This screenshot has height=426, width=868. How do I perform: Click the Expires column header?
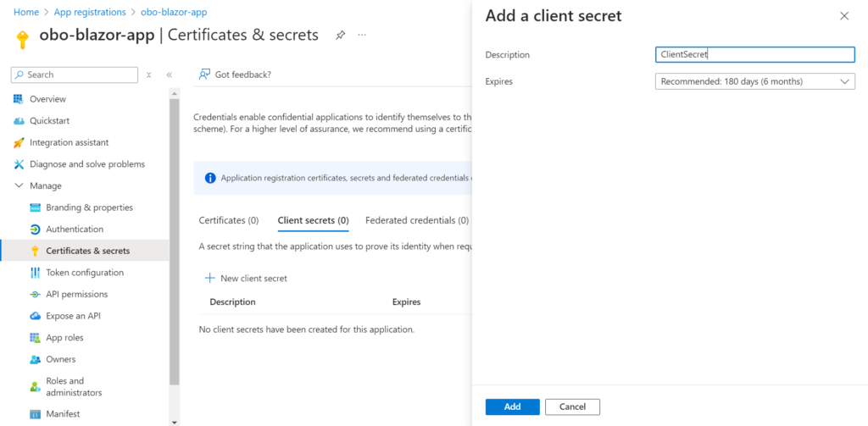click(x=406, y=302)
